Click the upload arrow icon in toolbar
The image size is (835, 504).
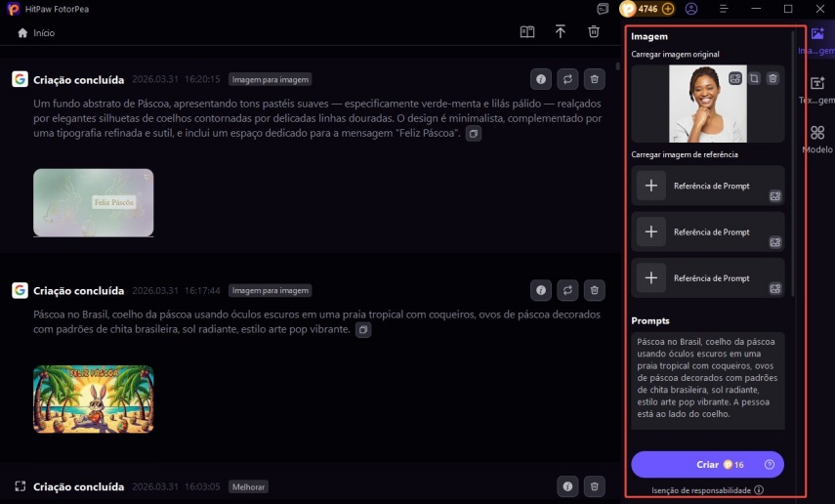pos(561,32)
